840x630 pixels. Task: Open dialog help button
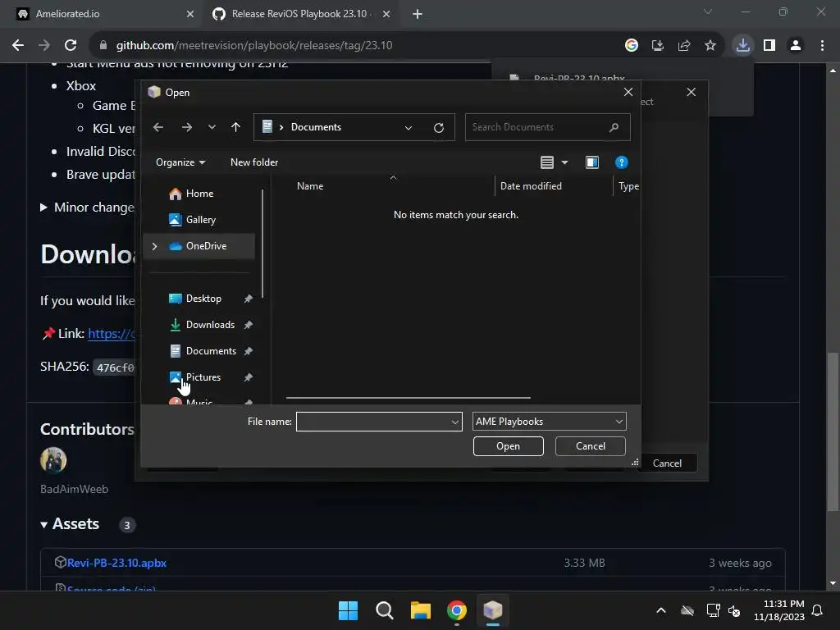point(622,162)
